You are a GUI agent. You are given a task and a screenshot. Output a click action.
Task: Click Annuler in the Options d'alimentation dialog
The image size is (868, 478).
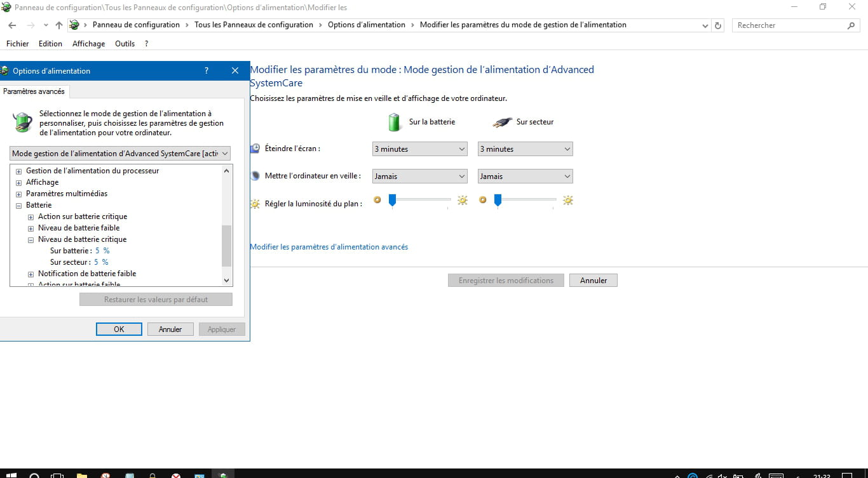coord(170,329)
